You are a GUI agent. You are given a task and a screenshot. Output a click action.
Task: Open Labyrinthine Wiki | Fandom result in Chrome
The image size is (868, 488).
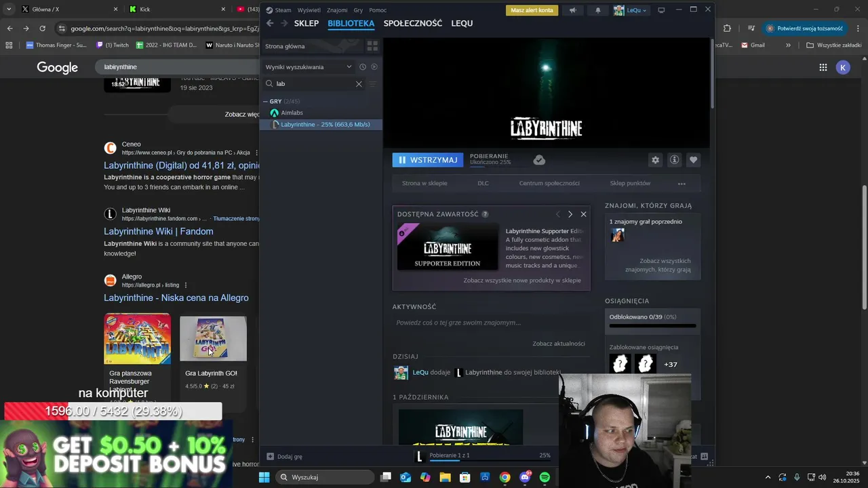coord(159,231)
